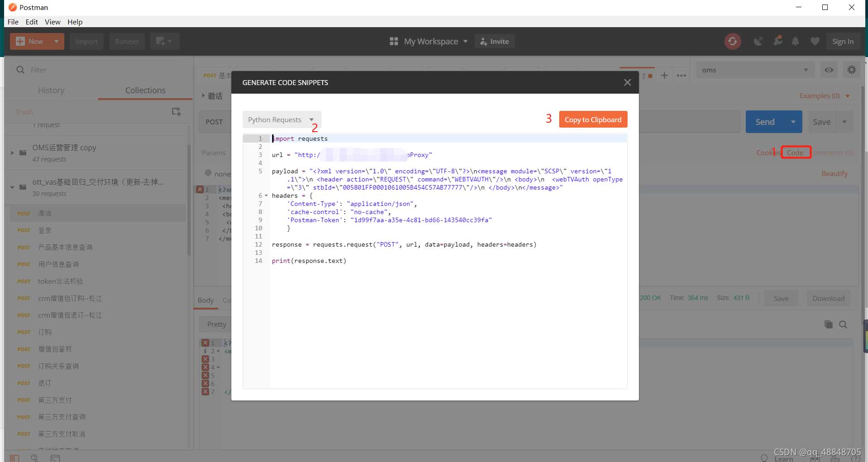Open the 退订 request

pos(98,383)
